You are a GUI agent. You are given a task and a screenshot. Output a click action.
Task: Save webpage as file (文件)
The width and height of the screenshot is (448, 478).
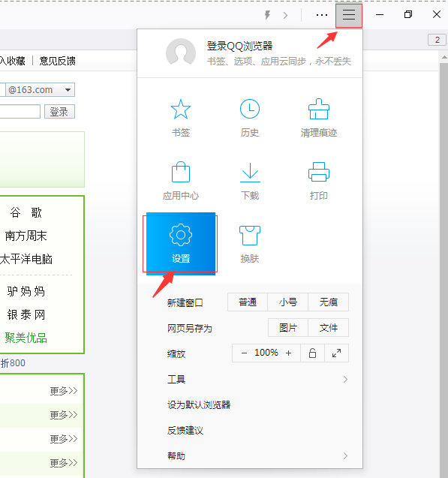(x=328, y=328)
